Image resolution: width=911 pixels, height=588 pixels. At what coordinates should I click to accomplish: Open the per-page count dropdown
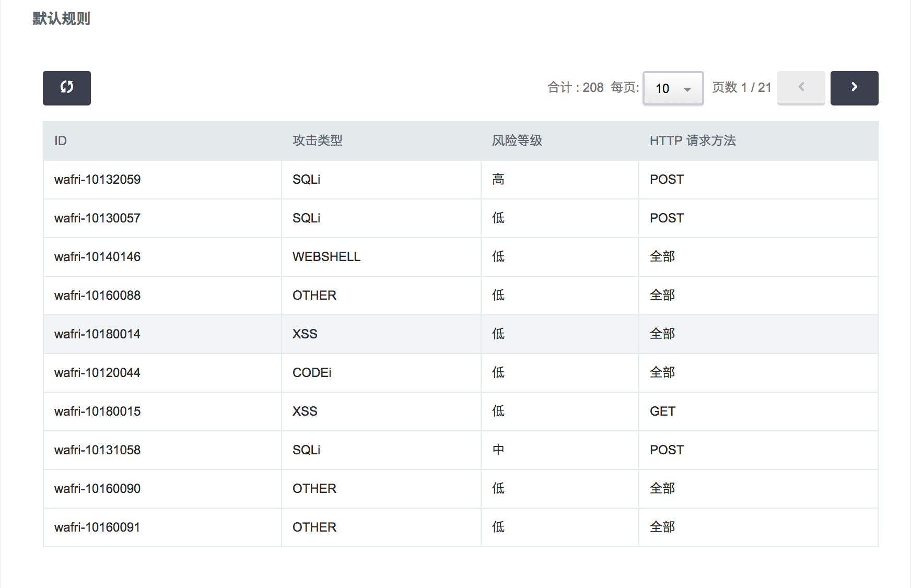point(673,88)
